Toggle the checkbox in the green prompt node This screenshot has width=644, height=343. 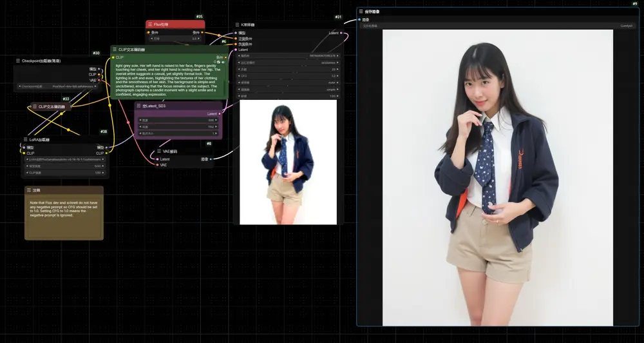219,62
